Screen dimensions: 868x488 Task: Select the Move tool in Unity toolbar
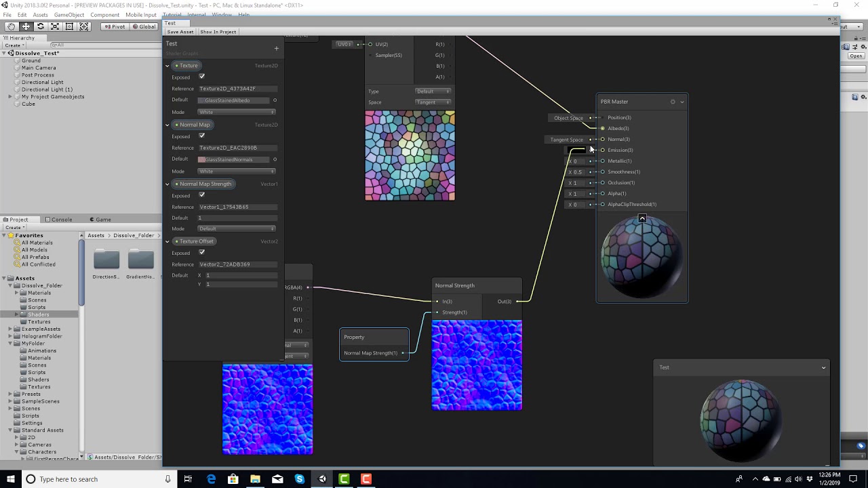(x=26, y=26)
